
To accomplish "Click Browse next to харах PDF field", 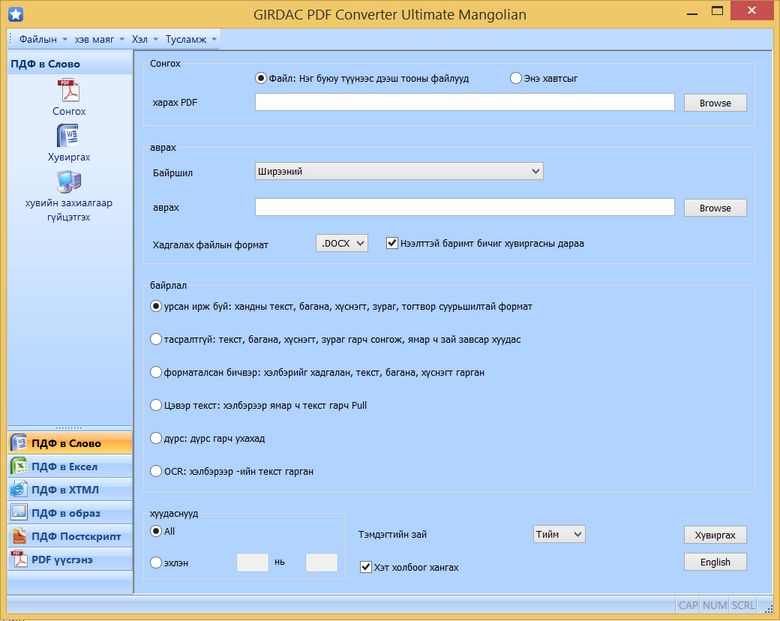I will [715, 103].
